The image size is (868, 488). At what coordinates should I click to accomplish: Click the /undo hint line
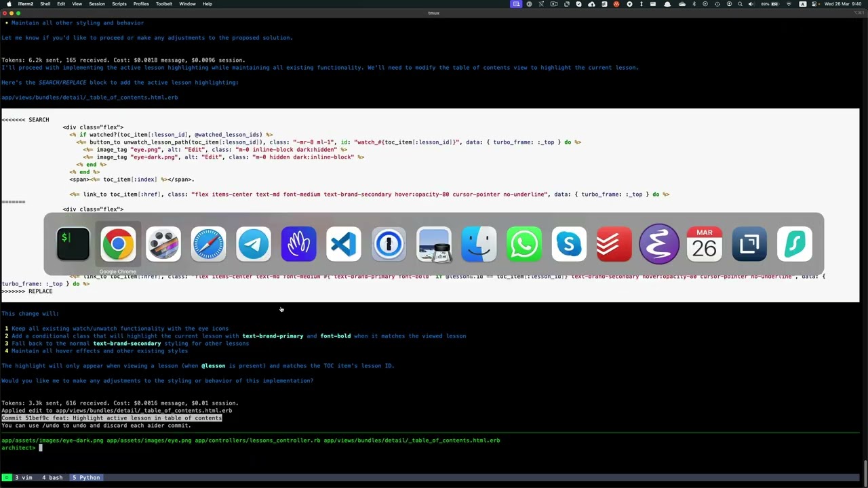coord(96,426)
